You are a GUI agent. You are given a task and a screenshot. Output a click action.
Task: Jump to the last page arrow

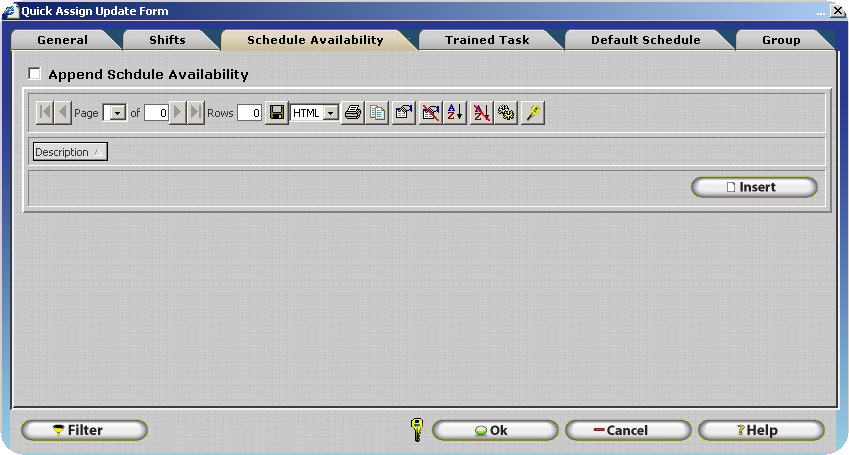(196, 113)
